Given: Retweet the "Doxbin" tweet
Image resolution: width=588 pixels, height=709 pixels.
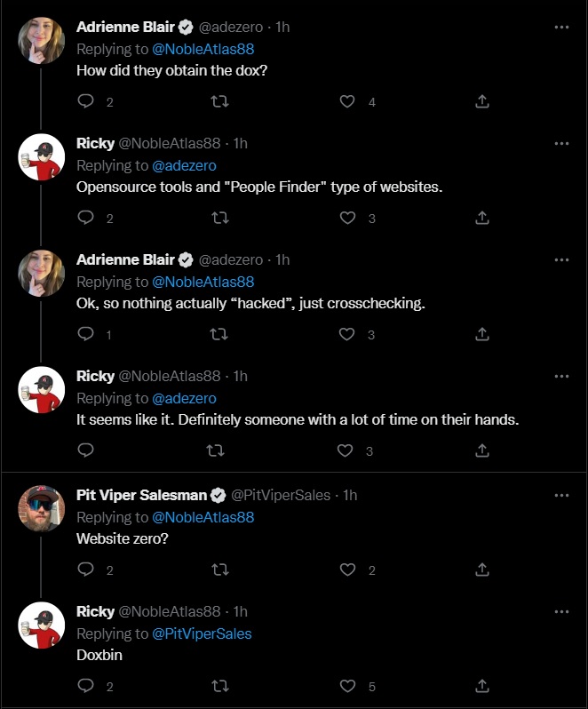Looking at the screenshot, I should (216, 686).
